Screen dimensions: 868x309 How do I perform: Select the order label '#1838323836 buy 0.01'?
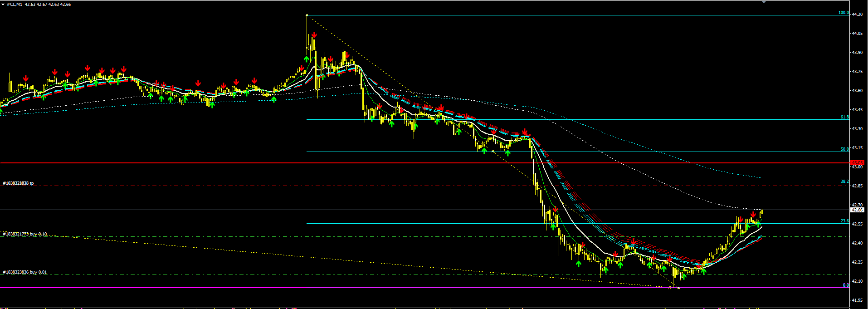25,272
